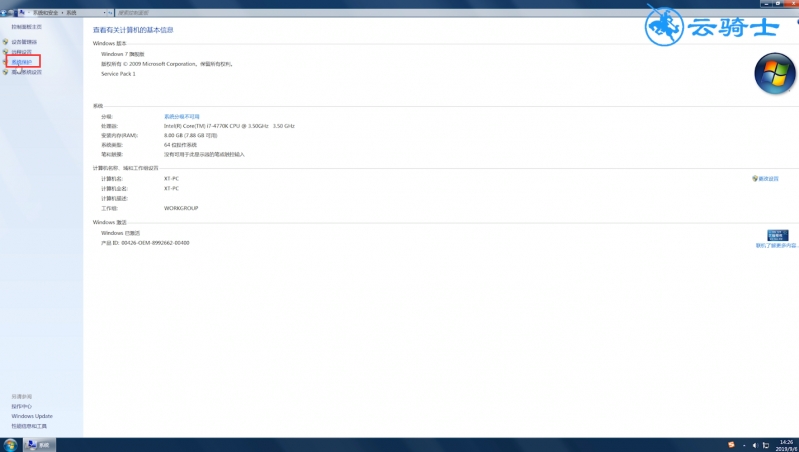Open 高级系统设置 (Advanced system settings) in the sidebar
Image resolution: width=799 pixels, height=452 pixels.
coord(26,72)
